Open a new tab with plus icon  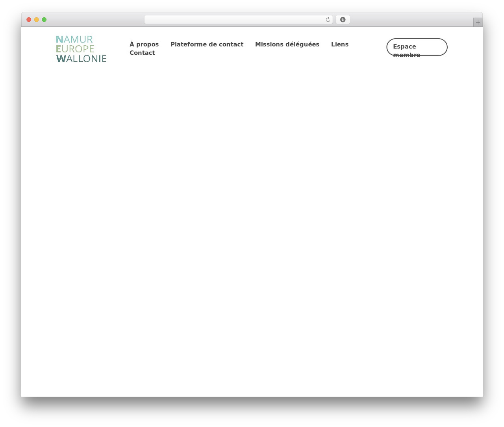click(478, 22)
